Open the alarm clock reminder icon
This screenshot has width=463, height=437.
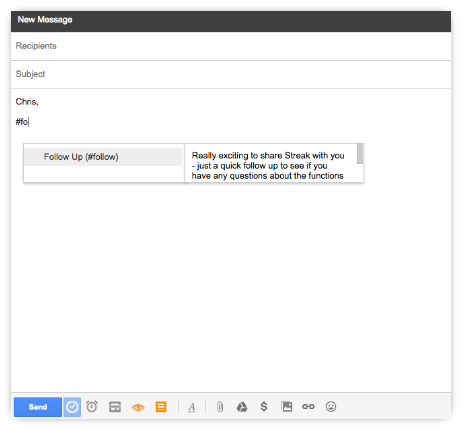[92, 406]
